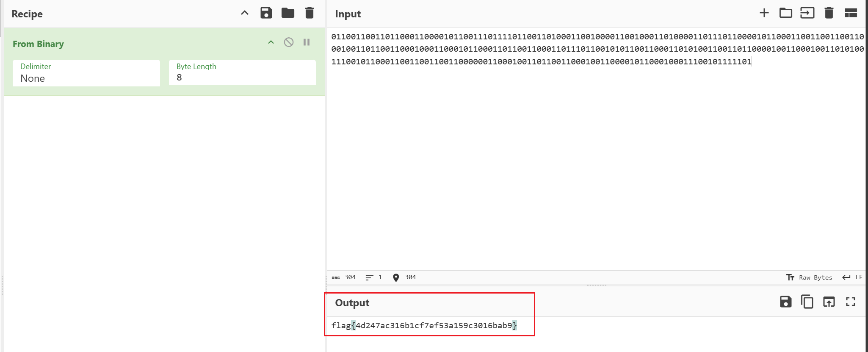Disable the From Binary operation
868x352 pixels.
pyautogui.click(x=289, y=42)
